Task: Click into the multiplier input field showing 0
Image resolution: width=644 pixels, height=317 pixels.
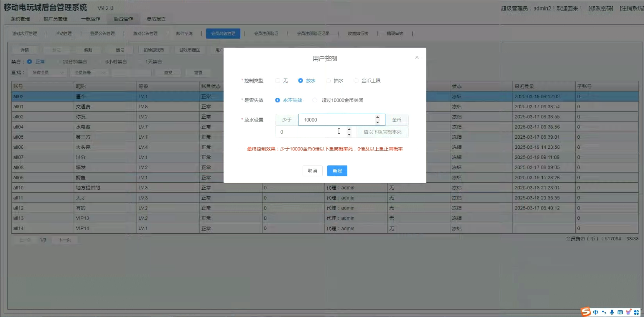Action: 308,132
